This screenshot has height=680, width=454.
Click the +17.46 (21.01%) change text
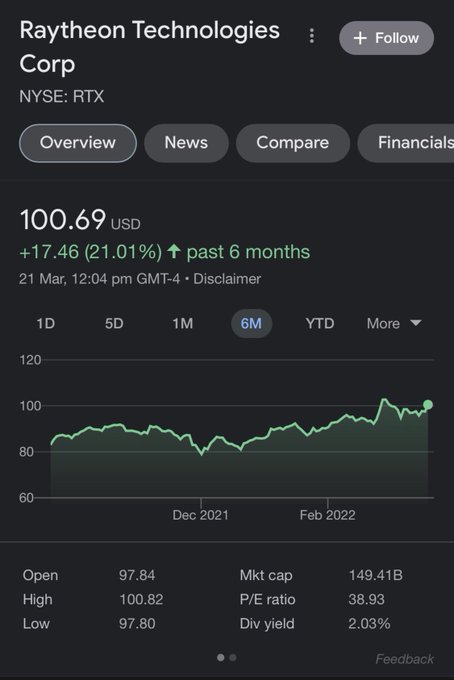(91, 252)
